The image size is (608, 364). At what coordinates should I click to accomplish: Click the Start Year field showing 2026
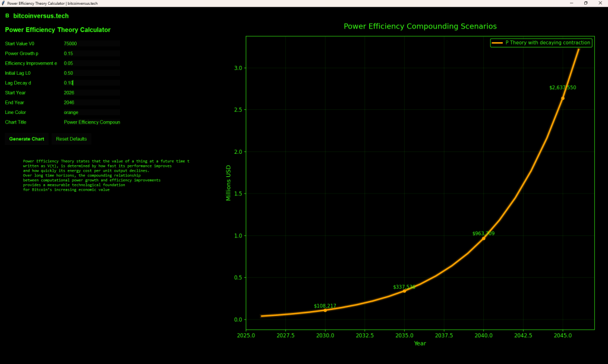pyautogui.click(x=92, y=93)
